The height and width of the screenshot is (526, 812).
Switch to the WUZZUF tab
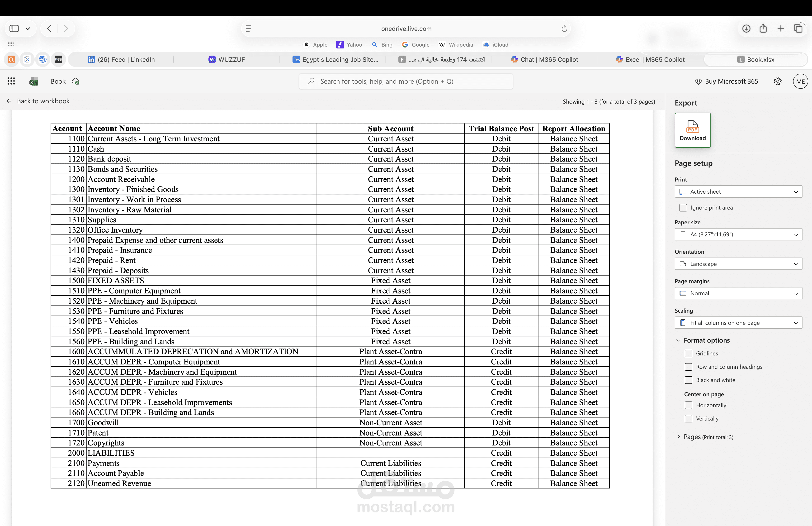pyautogui.click(x=227, y=59)
